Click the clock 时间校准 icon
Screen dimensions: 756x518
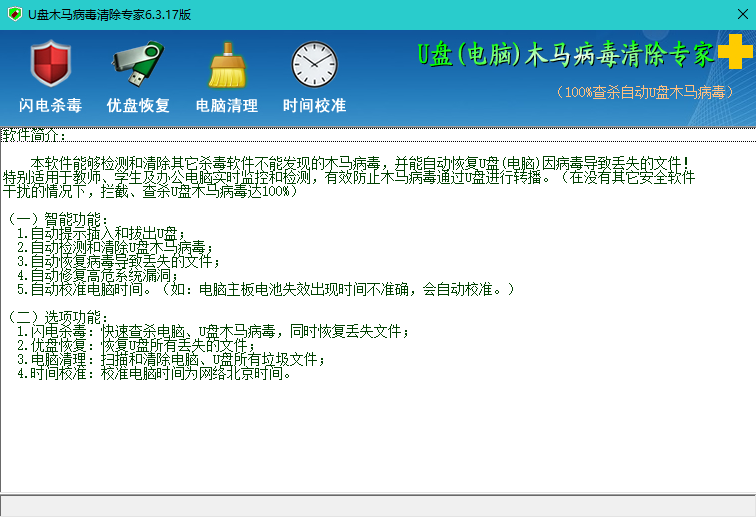point(314,64)
